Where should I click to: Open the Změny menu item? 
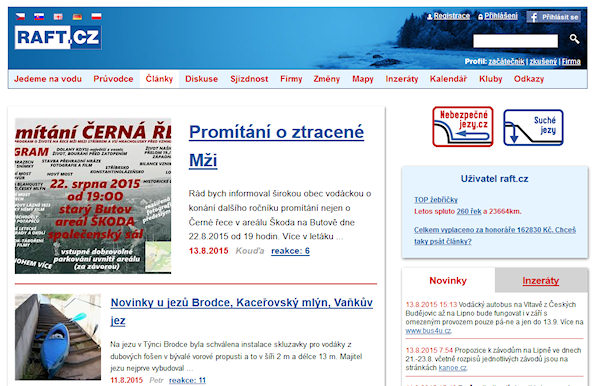tap(327, 79)
